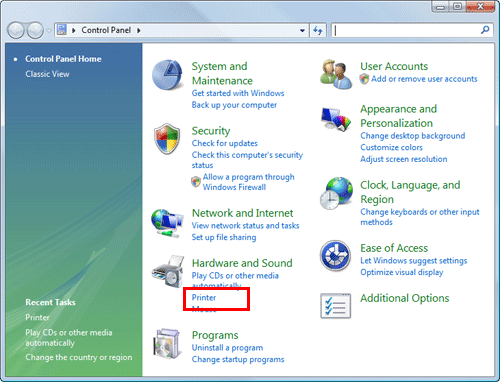The image size is (500, 382).
Task: Click the Appearance and Personalization monitor icon
Action: (x=336, y=119)
